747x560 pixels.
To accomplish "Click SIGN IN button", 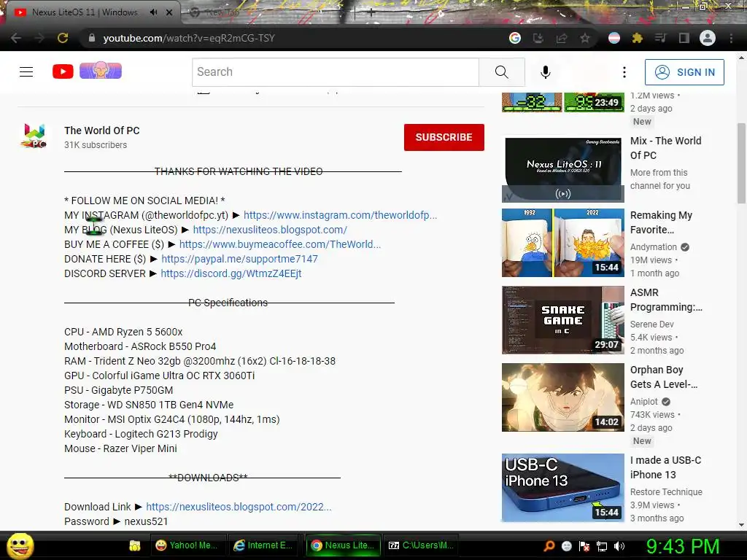I will click(684, 72).
